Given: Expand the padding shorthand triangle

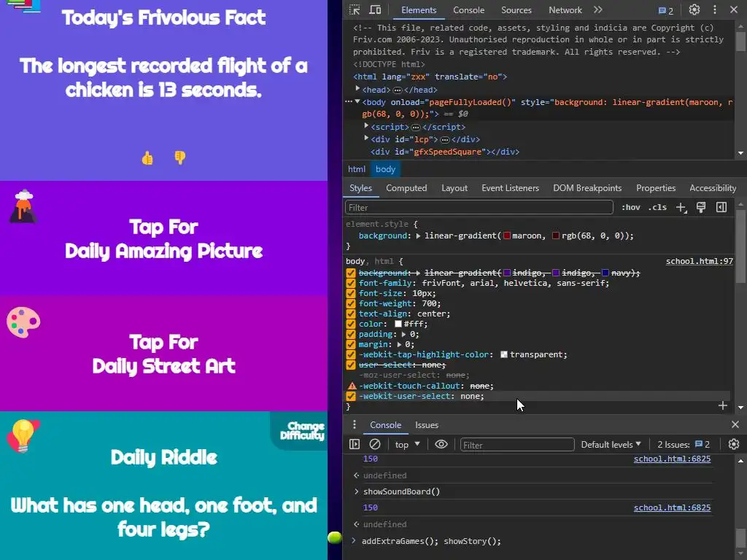Looking at the screenshot, I should (403, 334).
